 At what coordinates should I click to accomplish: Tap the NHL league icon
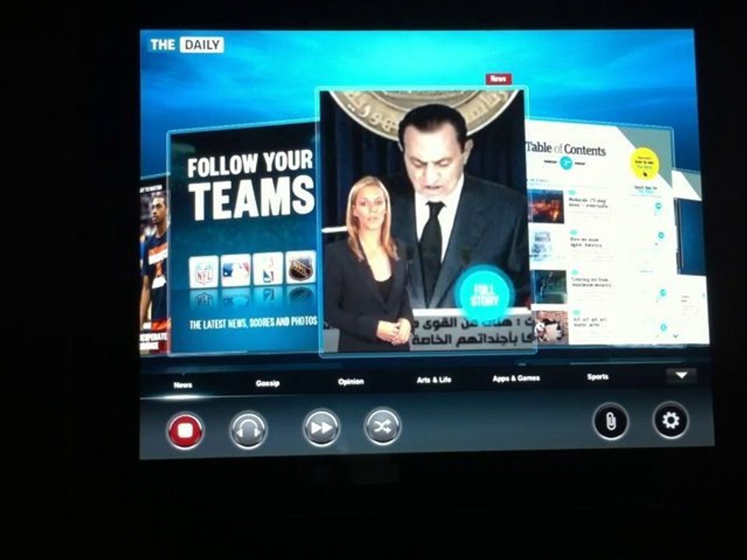(x=301, y=267)
